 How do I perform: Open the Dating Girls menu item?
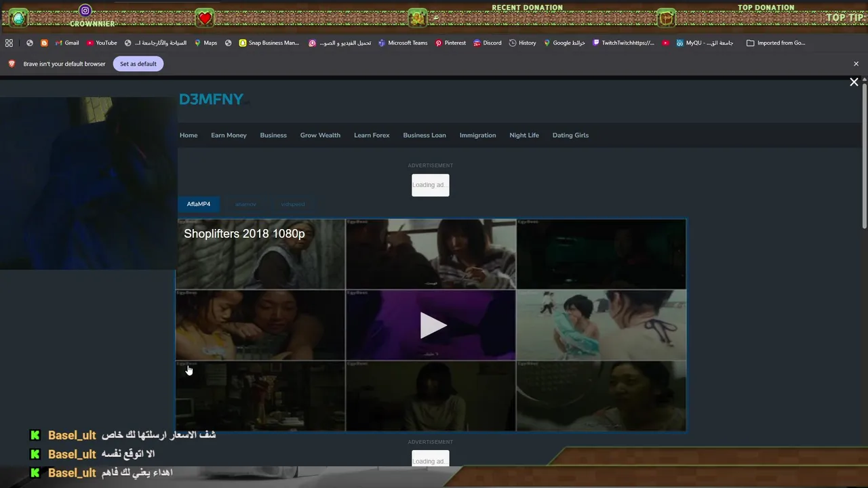(570, 135)
